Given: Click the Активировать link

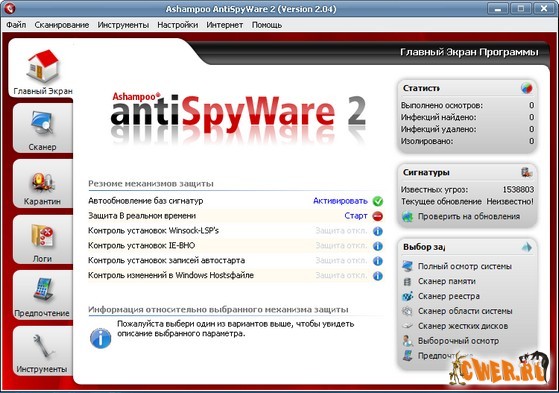Looking at the screenshot, I should [x=340, y=201].
